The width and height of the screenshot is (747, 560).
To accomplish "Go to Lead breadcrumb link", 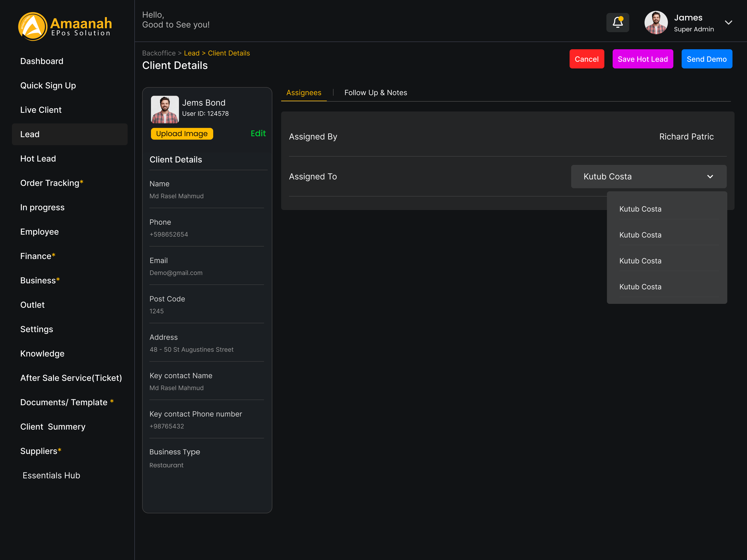I will point(191,53).
